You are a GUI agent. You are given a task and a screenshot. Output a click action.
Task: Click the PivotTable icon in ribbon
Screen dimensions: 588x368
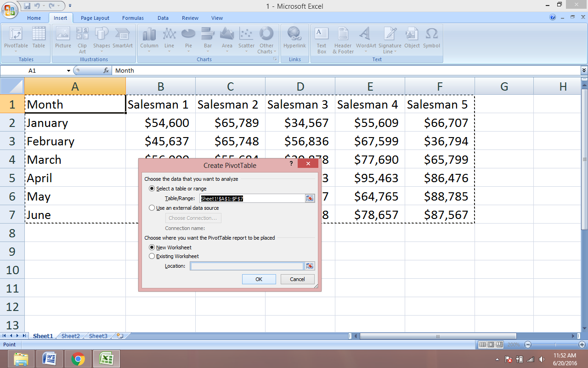(x=16, y=39)
